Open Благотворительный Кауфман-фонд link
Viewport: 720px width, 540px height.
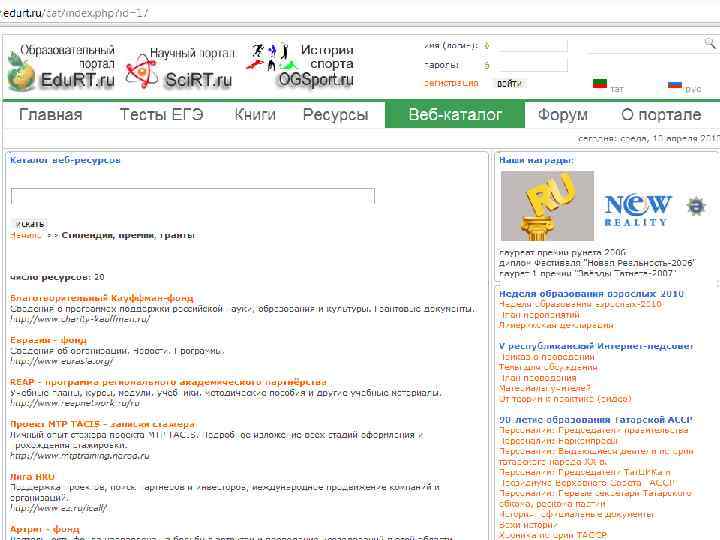tap(101, 298)
